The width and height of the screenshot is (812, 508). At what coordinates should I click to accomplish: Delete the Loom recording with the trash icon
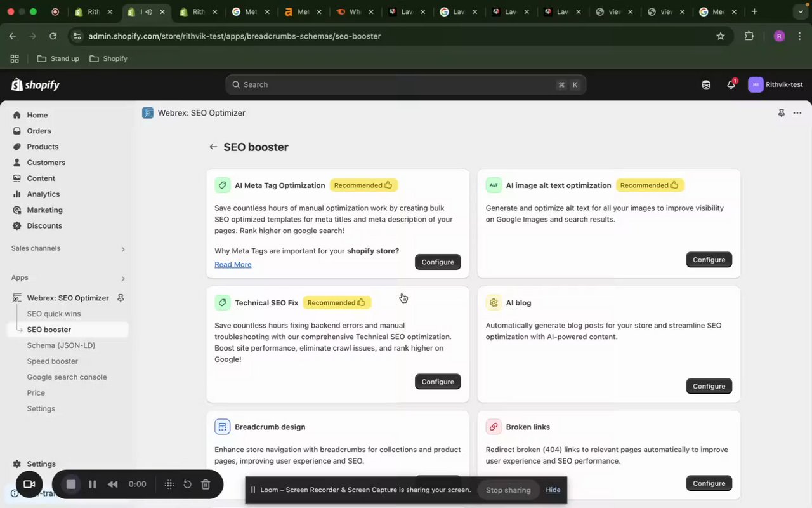pos(206,485)
